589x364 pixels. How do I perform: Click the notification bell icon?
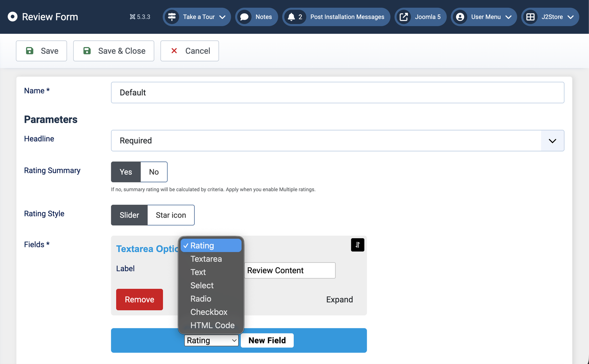tap(291, 17)
